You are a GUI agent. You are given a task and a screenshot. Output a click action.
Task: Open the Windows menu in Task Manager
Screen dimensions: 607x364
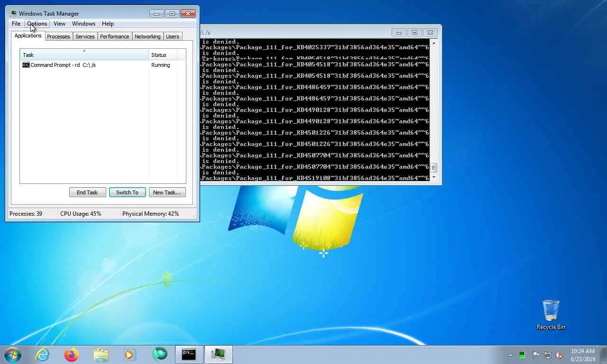point(83,24)
